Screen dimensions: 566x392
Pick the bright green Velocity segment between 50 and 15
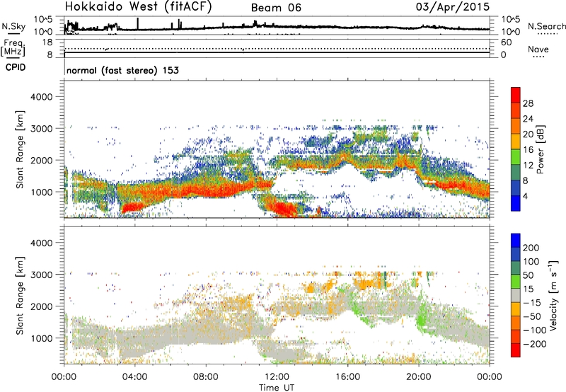[516, 282]
